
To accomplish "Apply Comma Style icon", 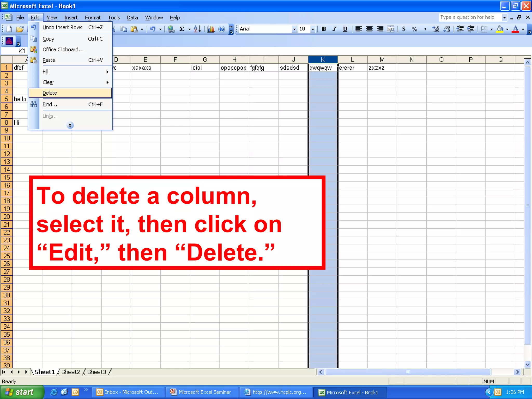I will pos(425,29).
